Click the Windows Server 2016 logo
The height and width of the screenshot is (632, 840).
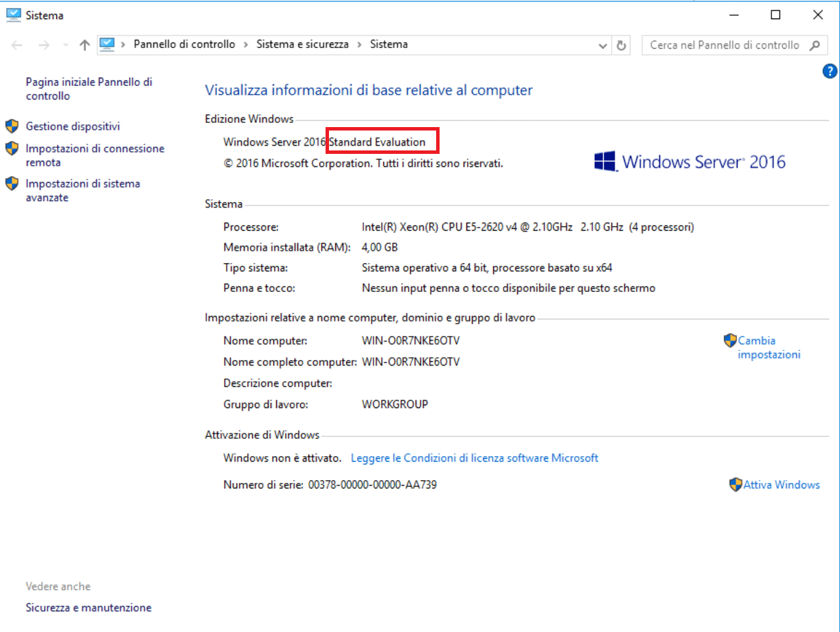point(690,162)
